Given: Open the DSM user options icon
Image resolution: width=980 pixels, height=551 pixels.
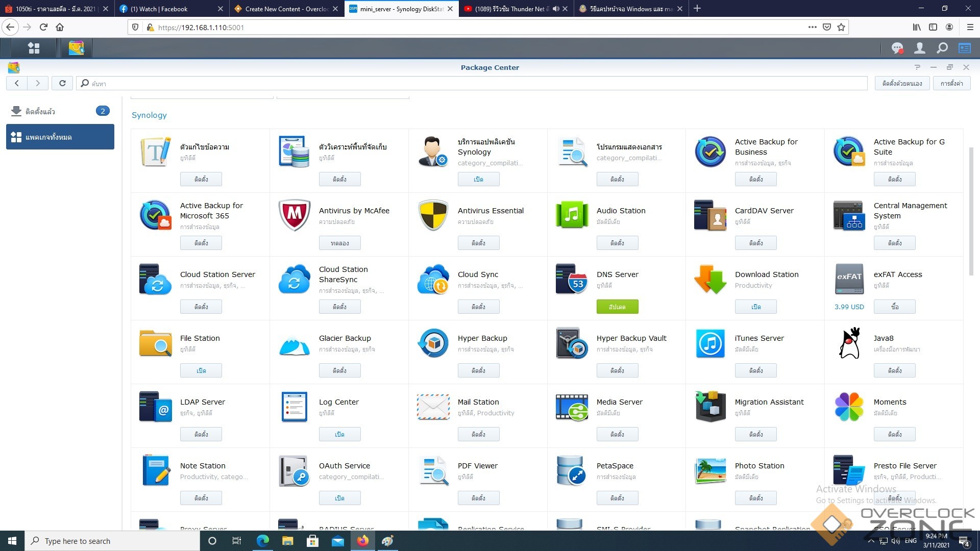Looking at the screenshot, I should pos(919,48).
